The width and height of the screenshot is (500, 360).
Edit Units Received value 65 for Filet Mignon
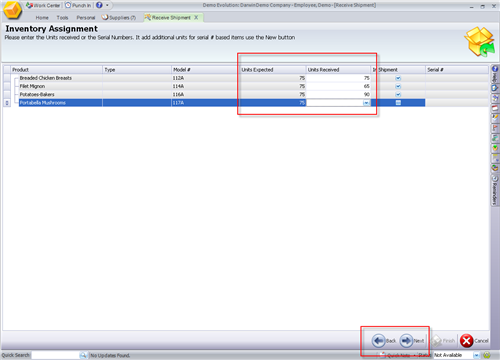tap(338, 86)
